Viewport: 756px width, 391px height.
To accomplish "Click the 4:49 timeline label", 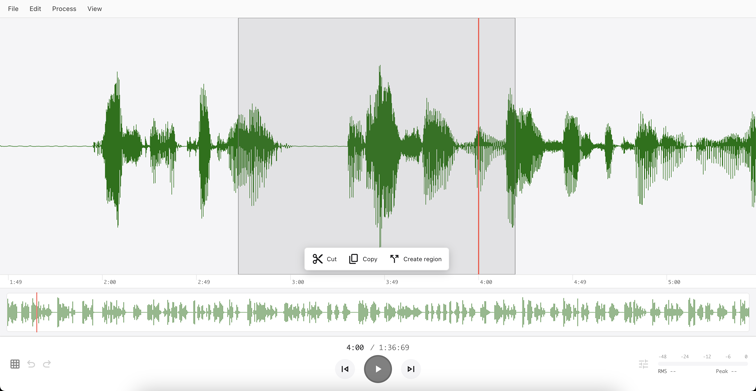I will coord(580,282).
